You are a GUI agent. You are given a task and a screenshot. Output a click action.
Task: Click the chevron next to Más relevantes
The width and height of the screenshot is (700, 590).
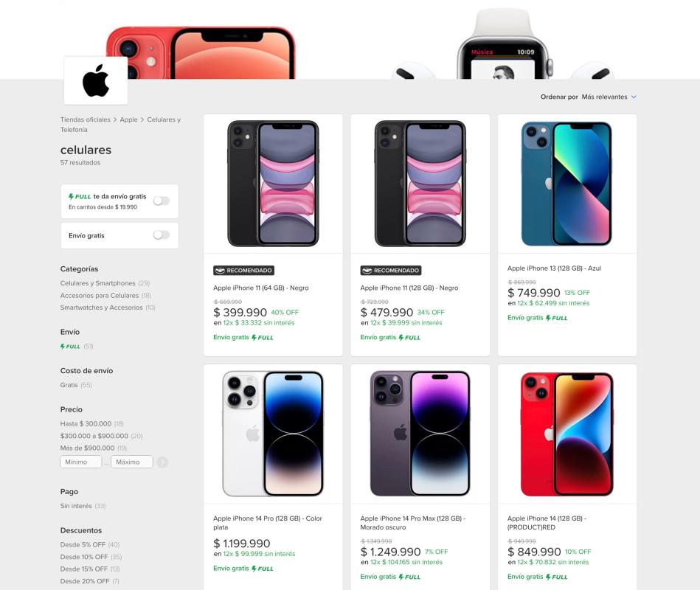tap(634, 97)
